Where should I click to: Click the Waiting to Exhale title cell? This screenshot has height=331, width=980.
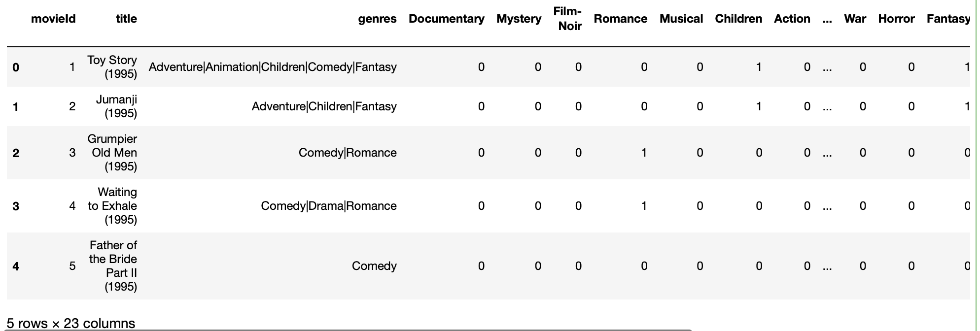(112, 206)
